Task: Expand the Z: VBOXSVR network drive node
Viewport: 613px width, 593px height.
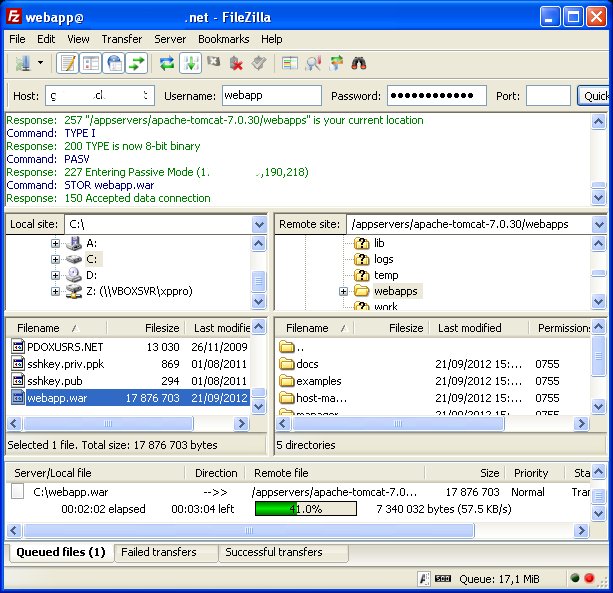Action: [x=56, y=291]
